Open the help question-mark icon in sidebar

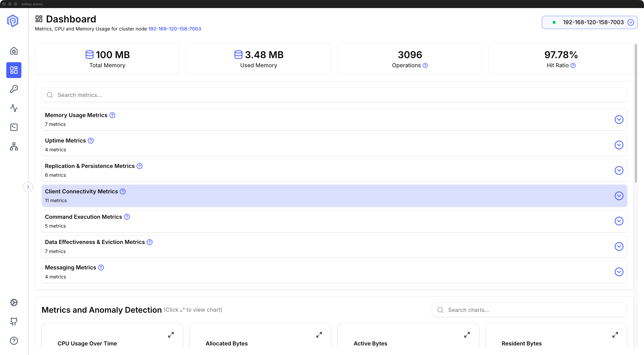[x=14, y=341]
